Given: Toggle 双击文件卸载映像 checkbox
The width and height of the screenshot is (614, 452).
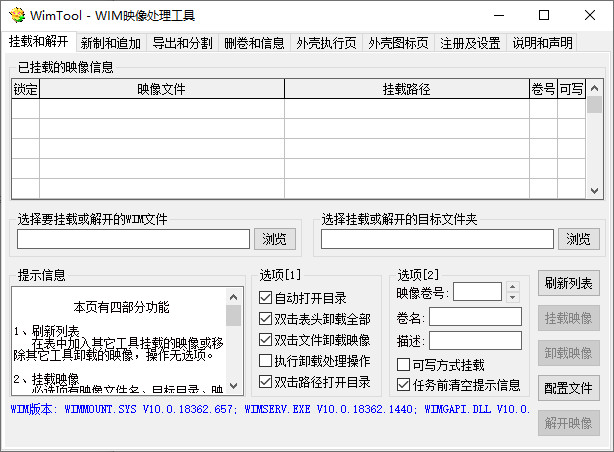Looking at the screenshot, I should coord(315,340).
